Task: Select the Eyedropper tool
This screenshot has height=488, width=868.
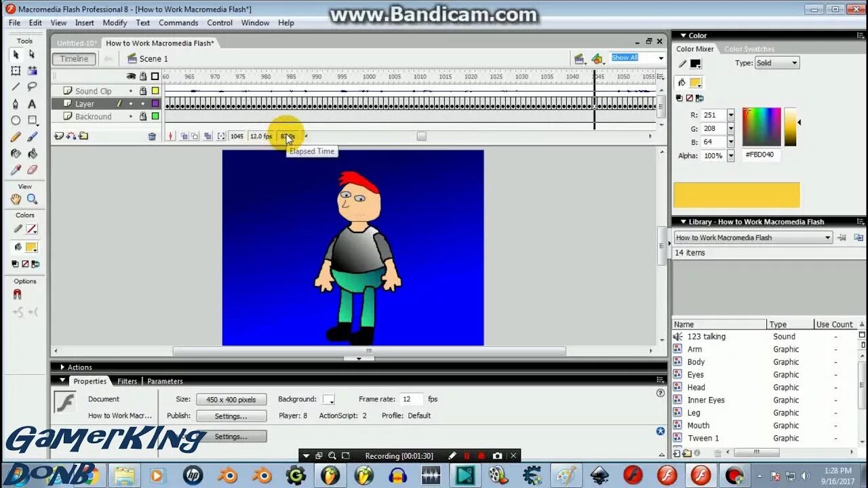Action: click(x=16, y=170)
